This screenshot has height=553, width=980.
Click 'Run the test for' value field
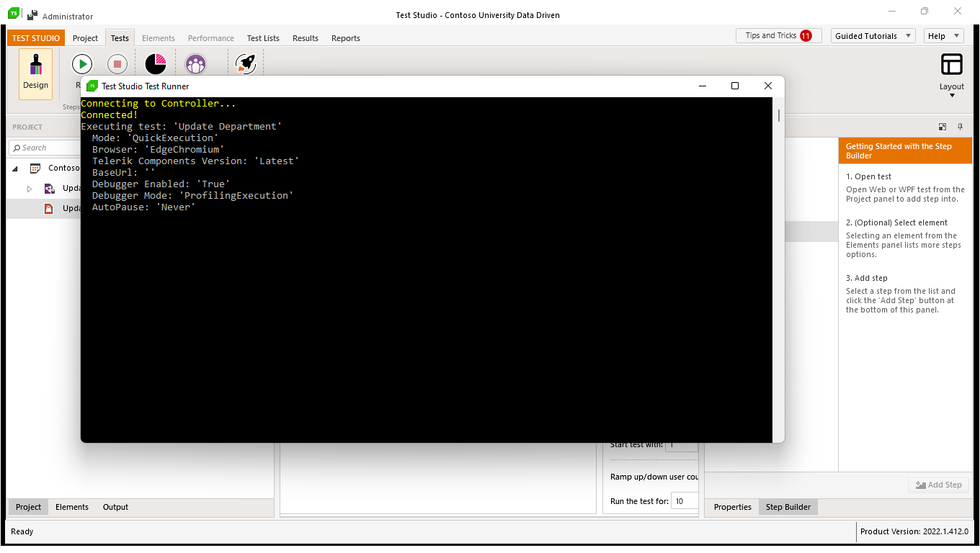685,501
